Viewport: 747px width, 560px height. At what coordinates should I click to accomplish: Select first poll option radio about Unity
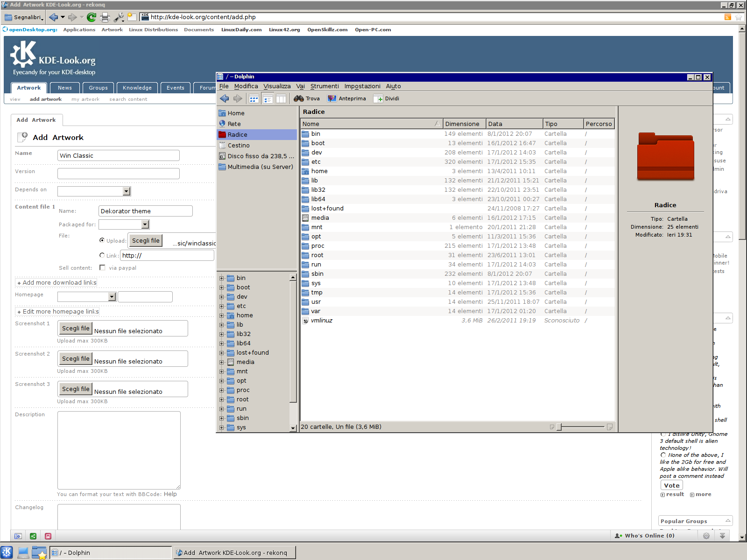click(663, 434)
